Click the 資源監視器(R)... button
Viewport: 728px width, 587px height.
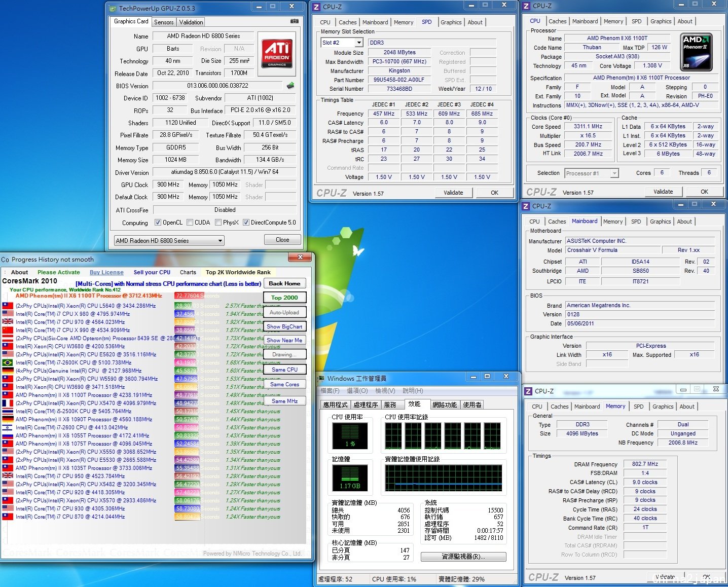(x=463, y=557)
